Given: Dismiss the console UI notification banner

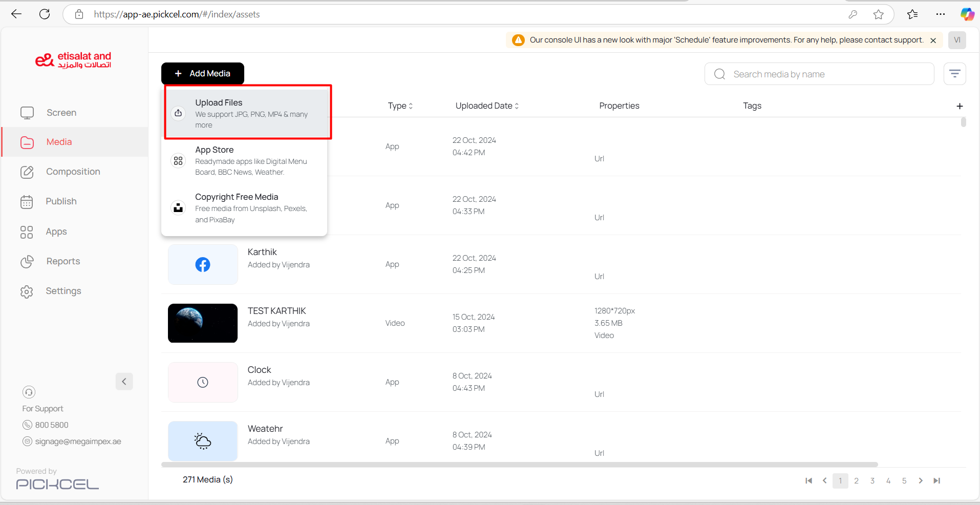Looking at the screenshot, I should click(933, 40).
